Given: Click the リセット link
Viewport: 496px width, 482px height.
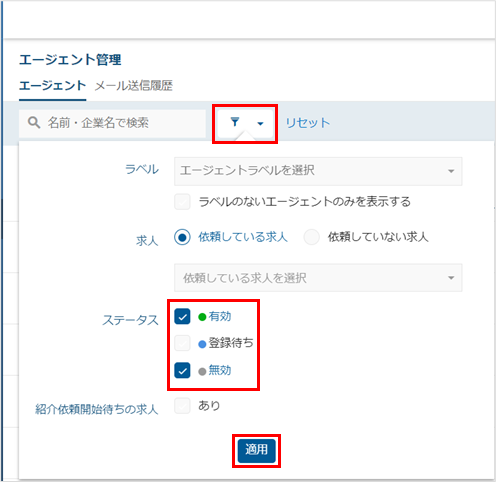Looking at the screenshot, I should point(308,123).
